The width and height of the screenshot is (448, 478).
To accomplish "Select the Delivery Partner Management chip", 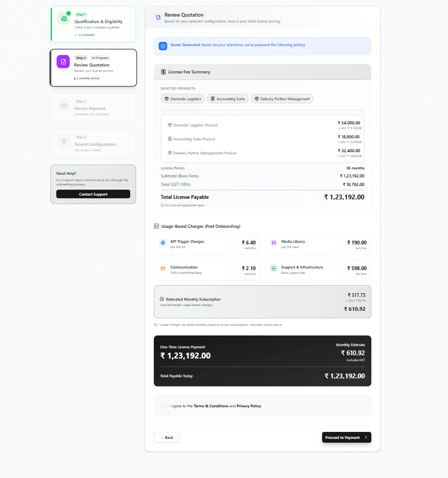I will click(x=282, y=99).
